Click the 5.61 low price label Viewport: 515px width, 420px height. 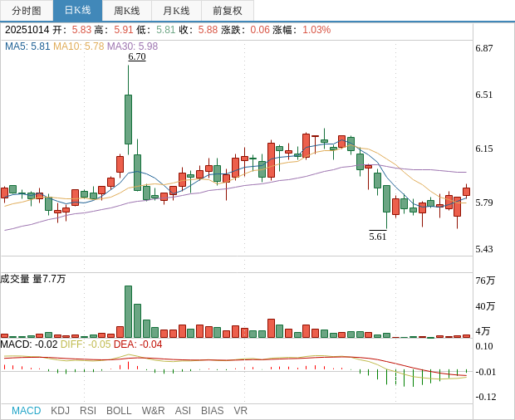coord(378,237)
